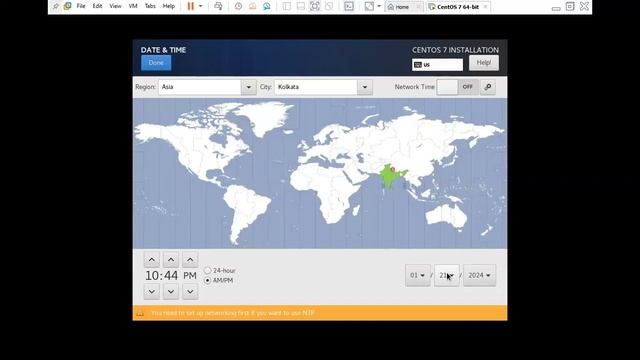Click the City field showing Kolkata
This screenshot has height=360, width=640.
(316, 87)
